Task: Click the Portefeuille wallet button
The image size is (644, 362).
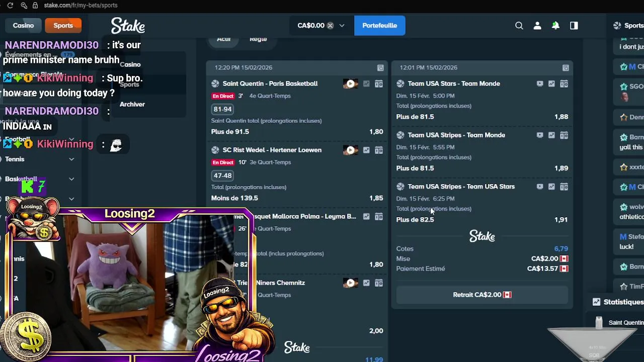Action: [x=379, y=25]
